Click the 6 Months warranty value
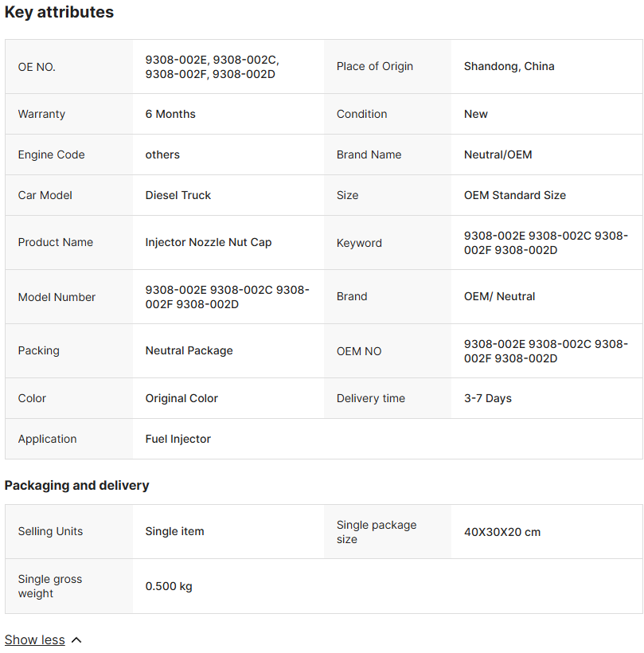Viewport: 644px width, 653px height. click(170, 114)
